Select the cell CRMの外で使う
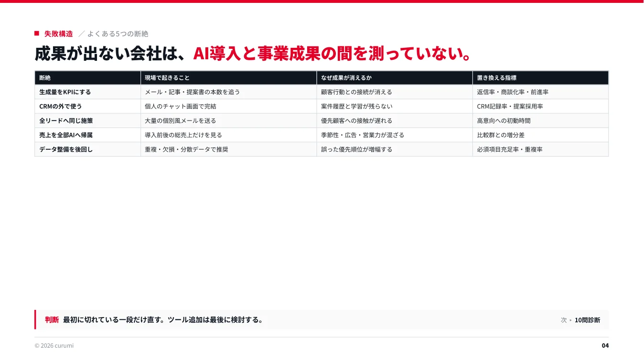Screen dimensions: 644x362 [87, 106]
